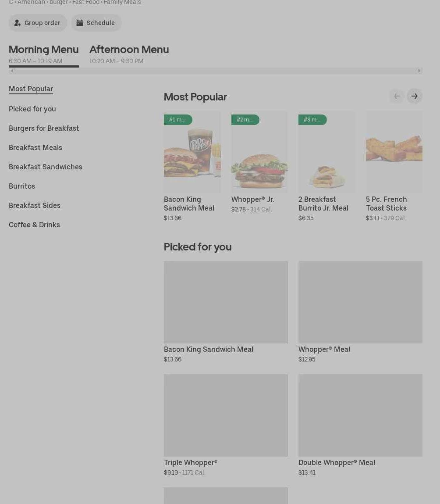Navigate to Coffee & Drinks category
Screen dimensions: 440x504
pos(34,225)
